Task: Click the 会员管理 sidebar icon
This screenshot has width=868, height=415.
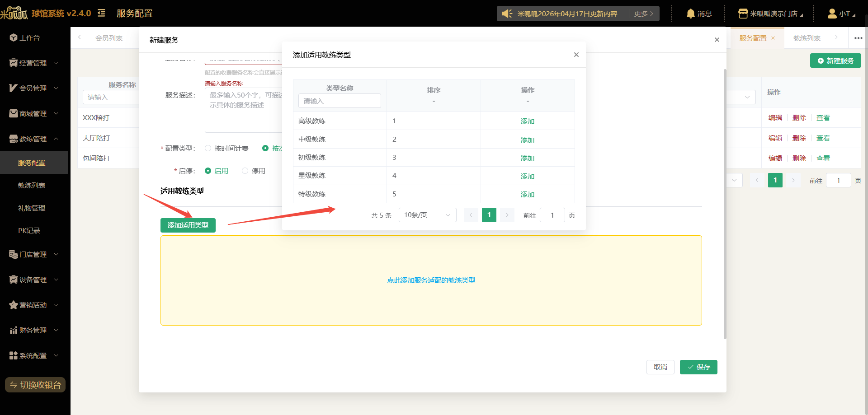Action: [x=14, y=88]
